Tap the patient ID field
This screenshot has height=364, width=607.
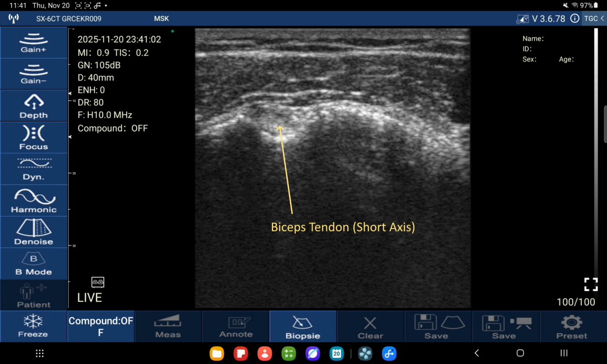[x=527, y=49]
